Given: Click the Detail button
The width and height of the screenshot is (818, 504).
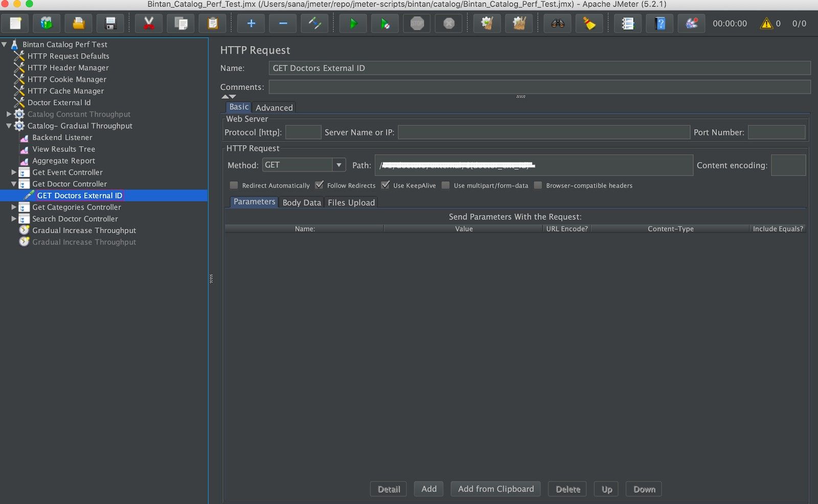Looking at the screenshot, I should point(389,489).
